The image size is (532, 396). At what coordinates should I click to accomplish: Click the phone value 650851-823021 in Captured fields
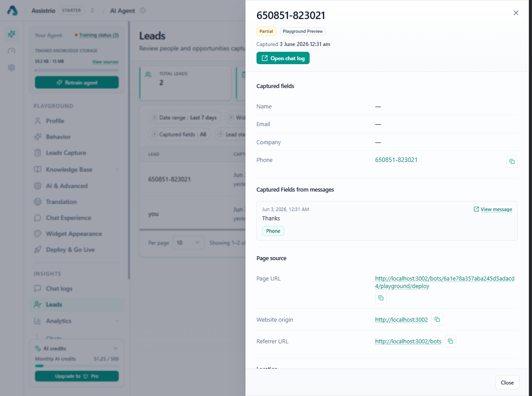click(x=396, y=160)
